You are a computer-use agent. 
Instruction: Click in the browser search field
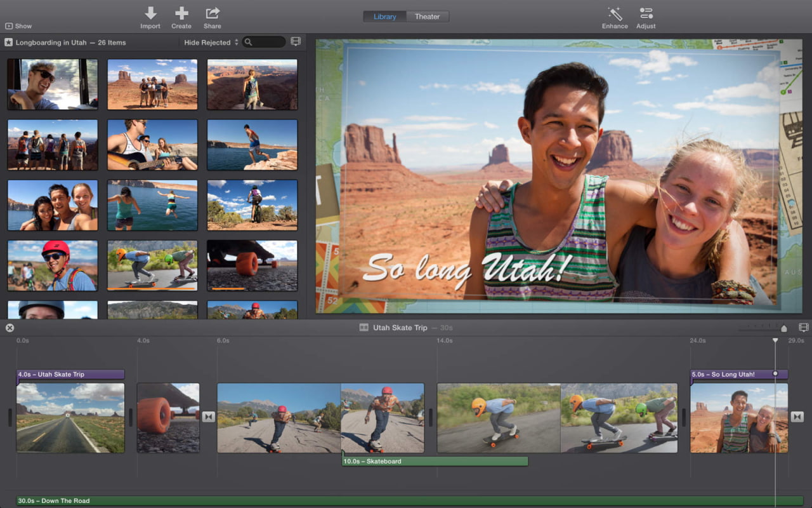coord(267,42)
